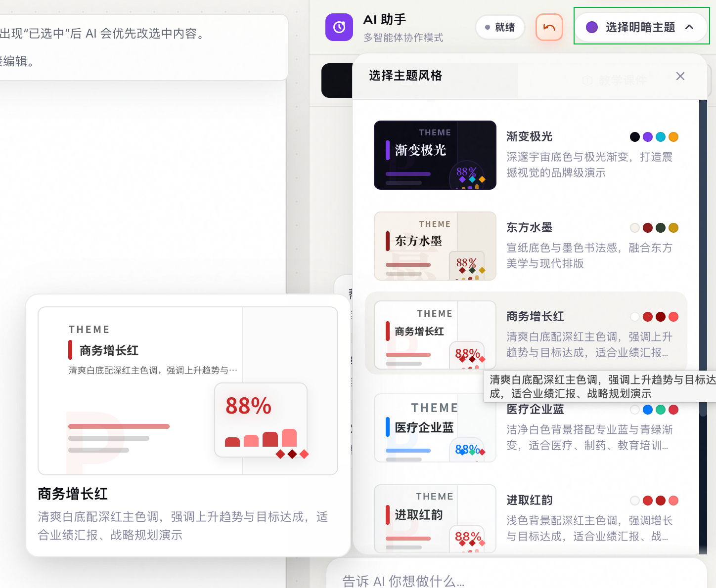
Task: Click the 医疗企业蓝 theme title
Action: (x=535, y=409)
